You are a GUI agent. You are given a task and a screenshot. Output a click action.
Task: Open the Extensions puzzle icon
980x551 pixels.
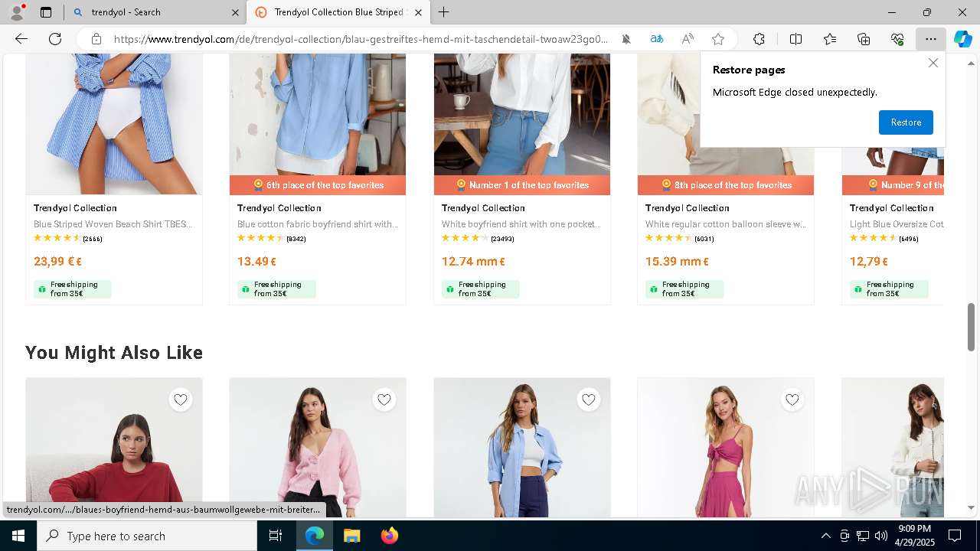click(x=759, y=39)
